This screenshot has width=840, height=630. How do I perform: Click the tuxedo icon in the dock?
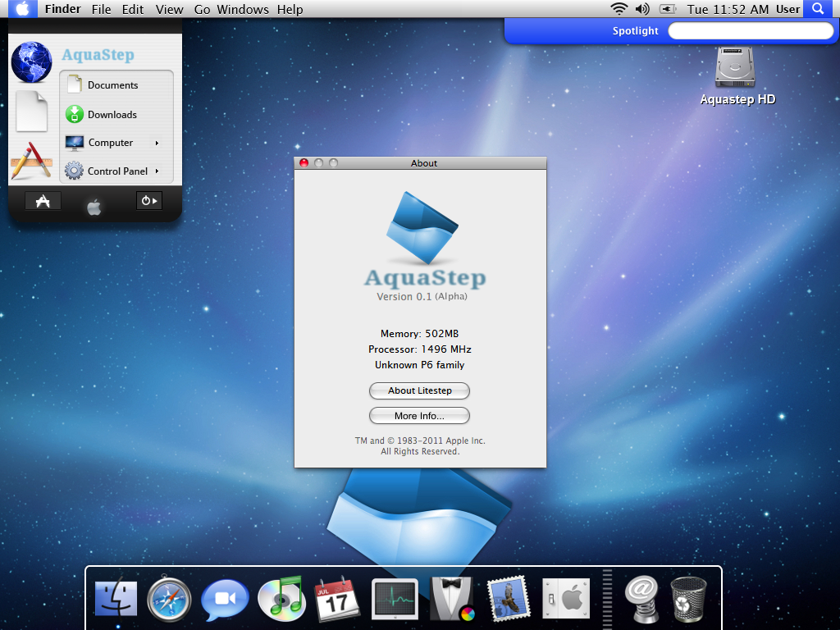point(451,599)
